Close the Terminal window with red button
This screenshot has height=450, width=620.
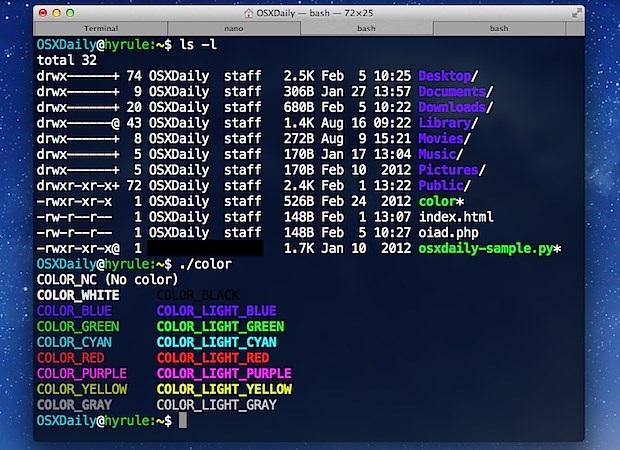pyautogui.click(x=43, y=13)
